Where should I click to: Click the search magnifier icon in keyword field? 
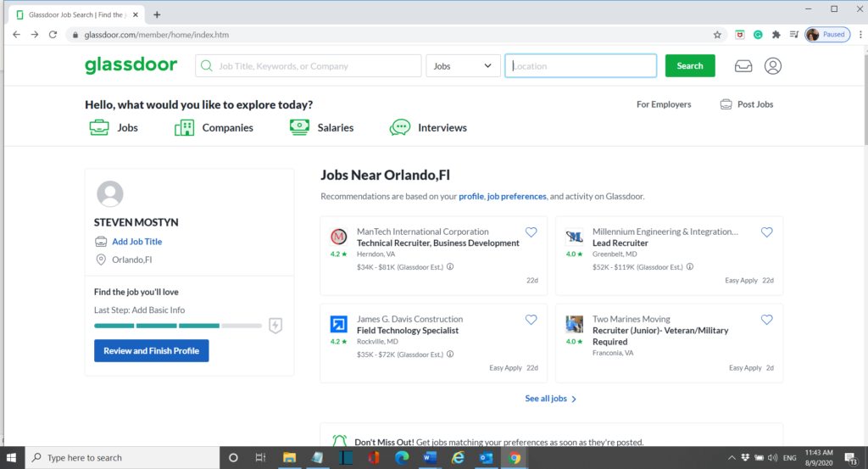(x=207, y=66)
